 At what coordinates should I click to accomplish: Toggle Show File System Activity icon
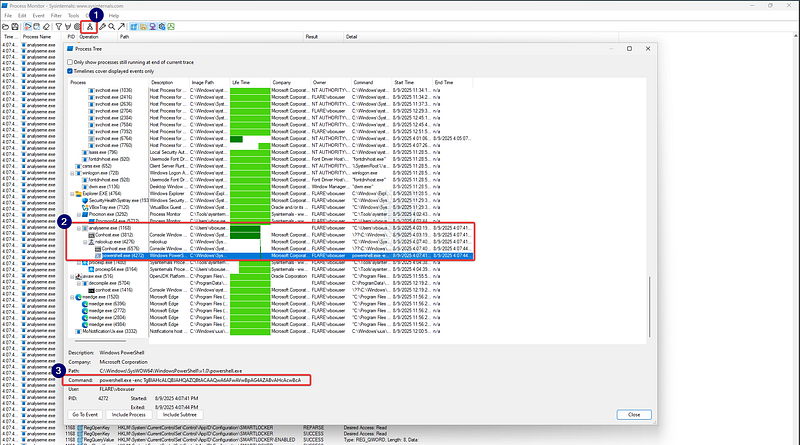[143, 27]
